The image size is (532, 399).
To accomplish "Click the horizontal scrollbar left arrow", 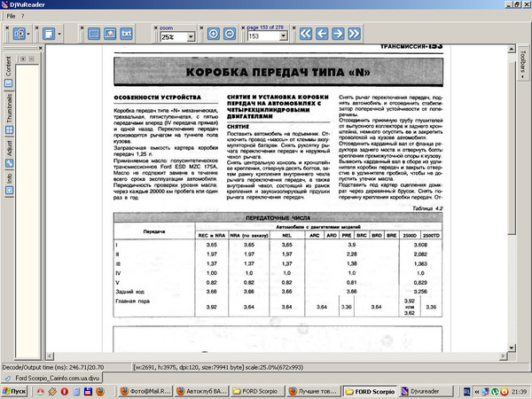I will (50, 356).
